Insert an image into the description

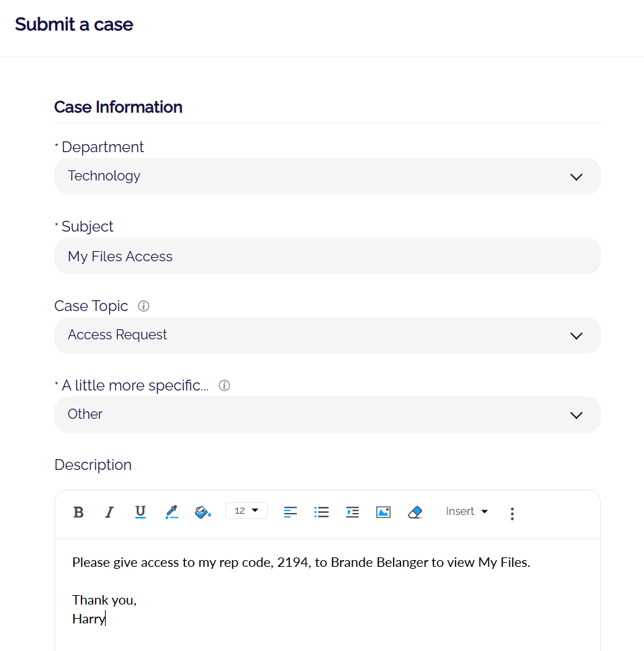[384, 512]
